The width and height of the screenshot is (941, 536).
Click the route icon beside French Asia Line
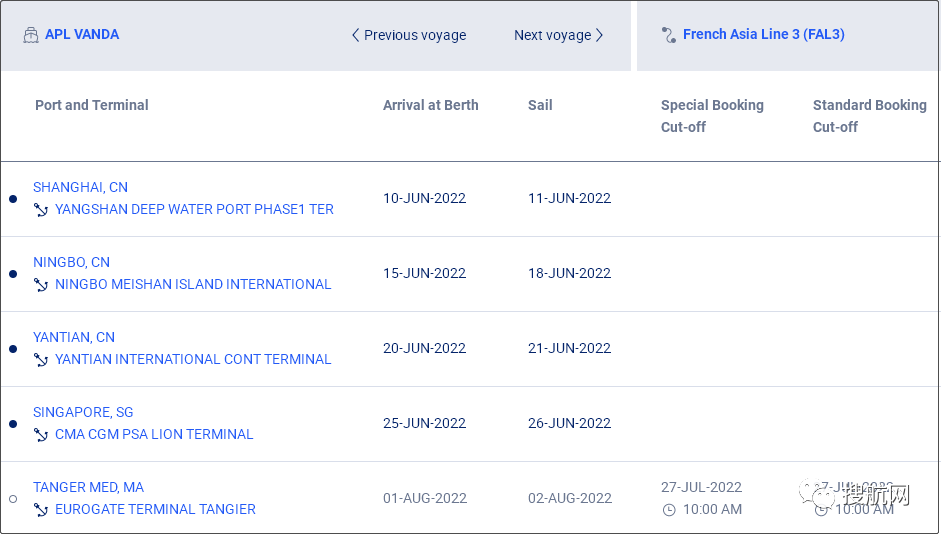[x=669, y=35]
